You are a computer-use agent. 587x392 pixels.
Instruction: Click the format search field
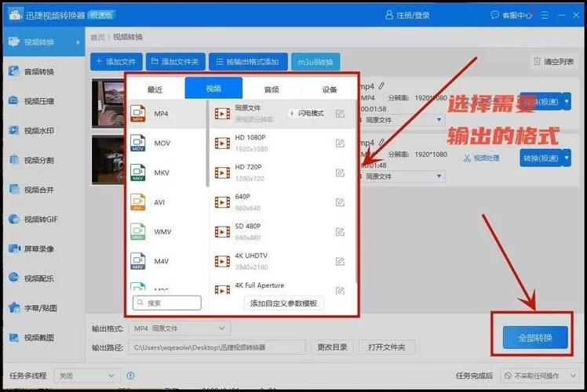point(167,303)
